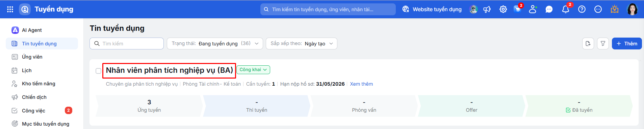The width and height of the screenshot is (644, 129).
Task: Click the help question mark icon
Action: pos(582,9)
